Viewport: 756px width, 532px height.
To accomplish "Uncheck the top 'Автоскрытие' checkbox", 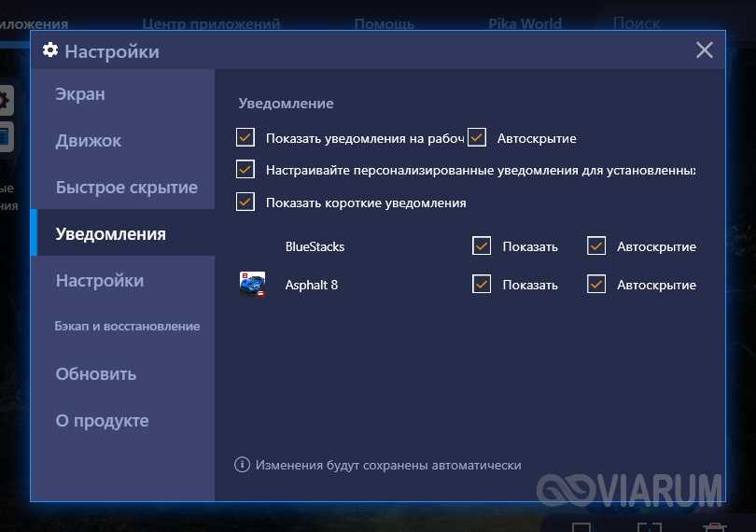I will tap(477, 138).
